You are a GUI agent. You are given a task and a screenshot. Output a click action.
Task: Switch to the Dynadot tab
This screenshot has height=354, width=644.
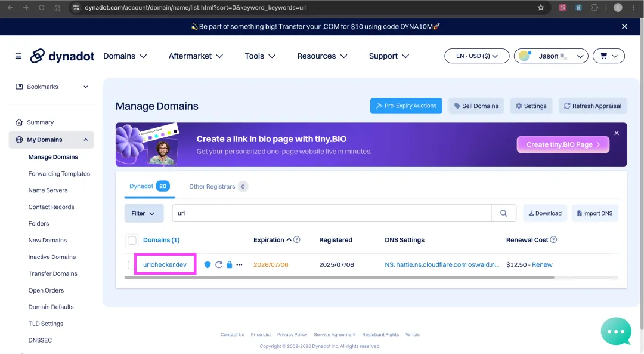(x=149, y=186)
